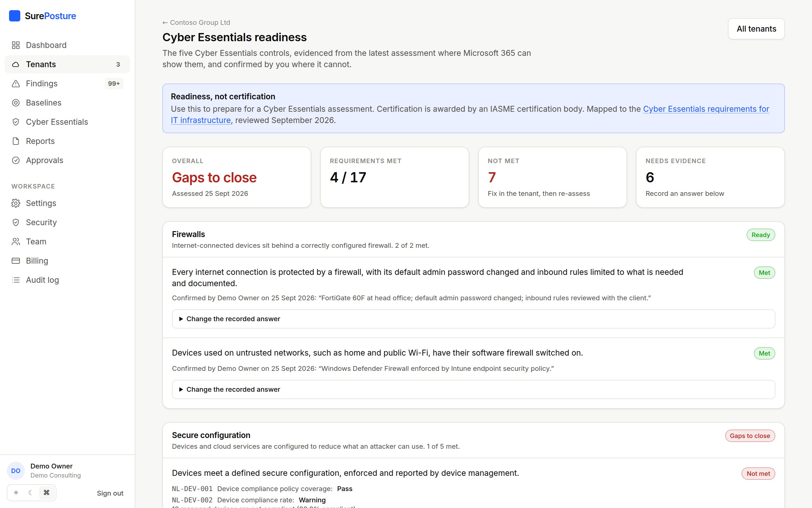Click the Gaps to close badge on Secure configuration
The width and height of the screenshot is (812, 508).
click(750, 435)
